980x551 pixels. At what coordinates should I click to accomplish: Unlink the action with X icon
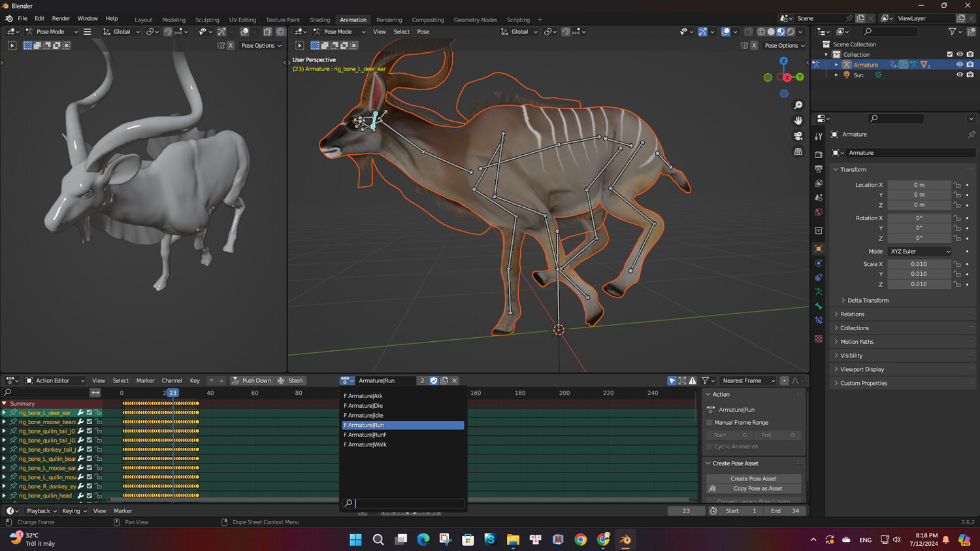455,380
